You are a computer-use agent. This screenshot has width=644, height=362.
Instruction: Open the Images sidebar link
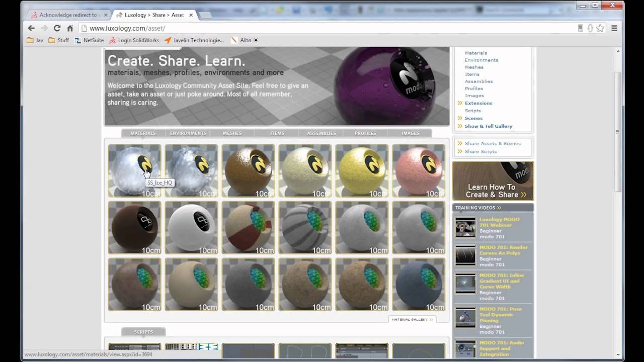pyautogui.click(x=474, y=96)
